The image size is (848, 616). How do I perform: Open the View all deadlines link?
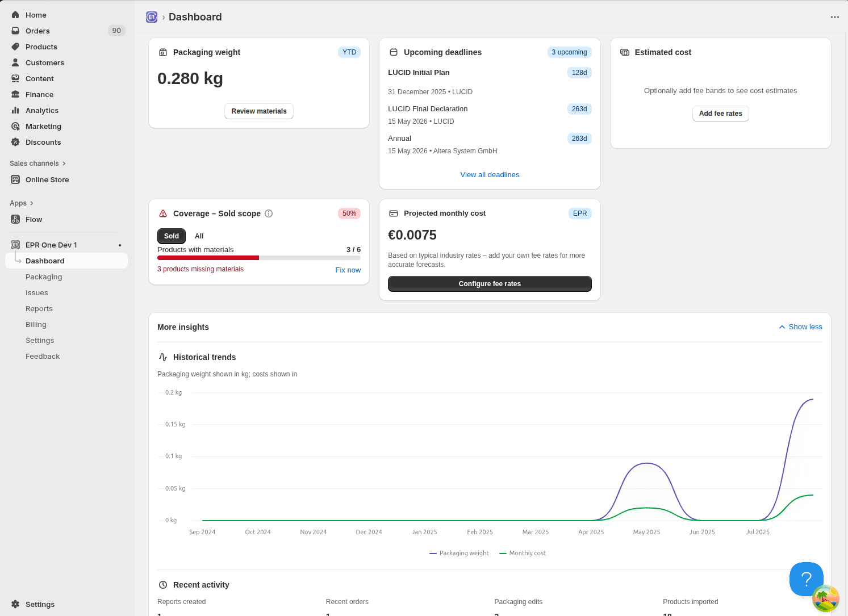(490, 175)
